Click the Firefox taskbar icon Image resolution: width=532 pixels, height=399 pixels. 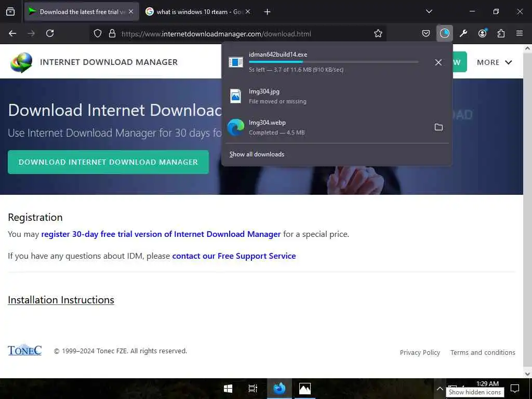click(x=279, y=389)
